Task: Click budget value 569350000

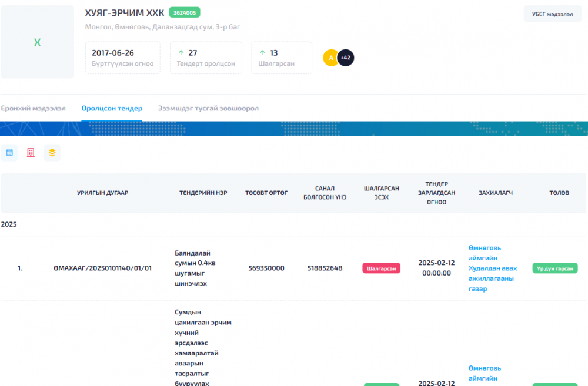Action: [x=266, y=268]
